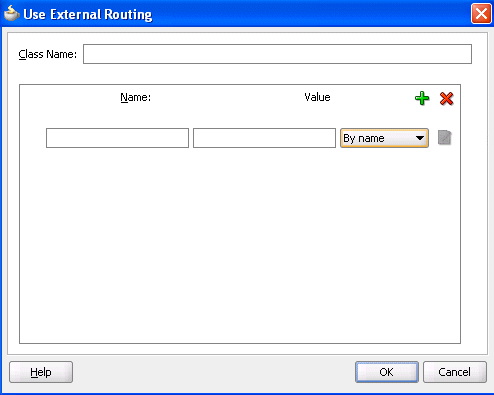
Task: Select the Name: column header
Action: pos(136,97)
